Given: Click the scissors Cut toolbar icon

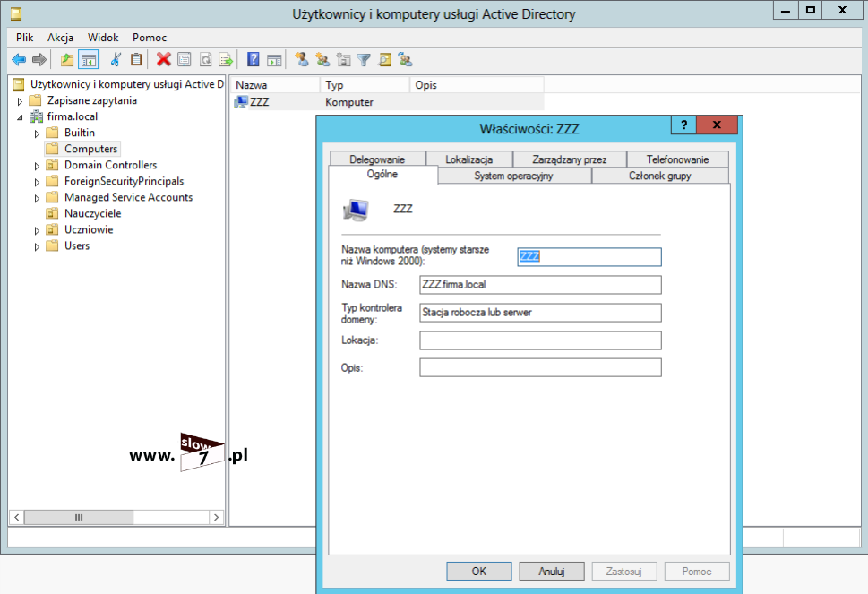Looking at the screenshot, I should (115, 60).
